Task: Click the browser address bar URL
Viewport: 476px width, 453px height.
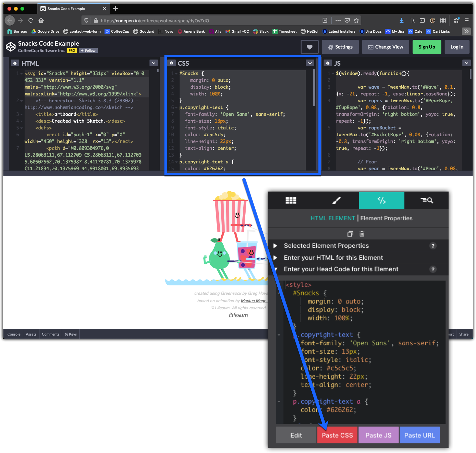Action: (x=155, y=21)
